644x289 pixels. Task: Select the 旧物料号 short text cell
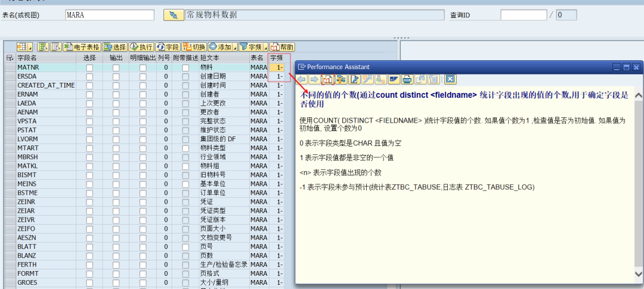pos(224,175)
